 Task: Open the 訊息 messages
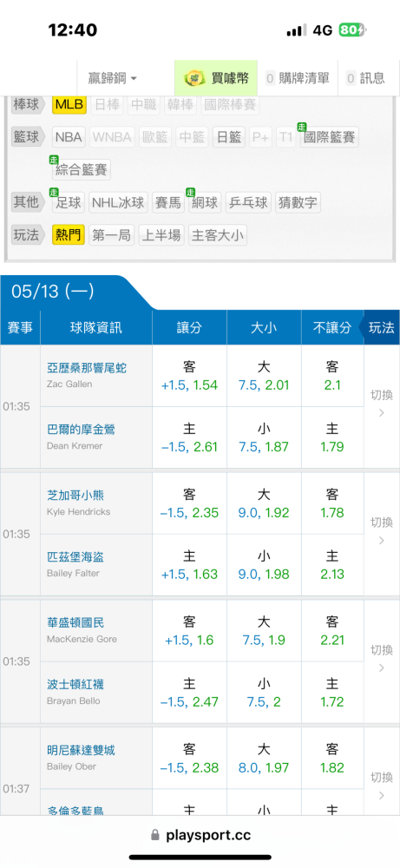367,79
